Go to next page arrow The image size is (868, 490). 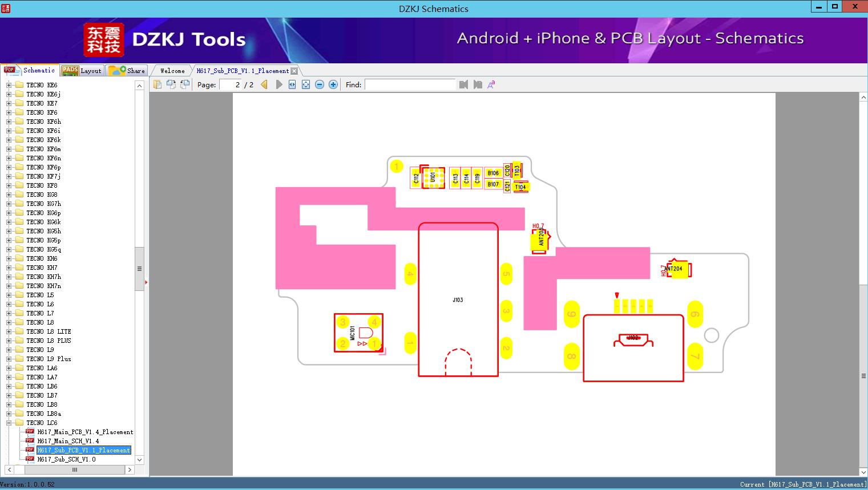tap(278, 84)
